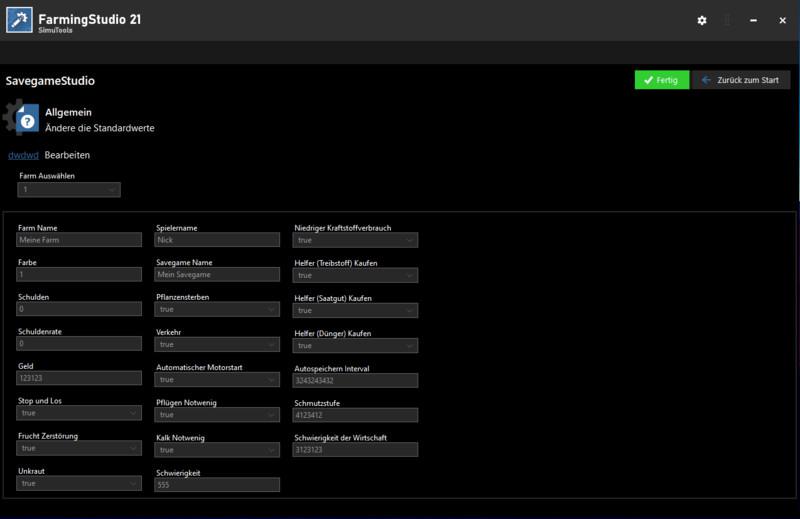Open settings via the title bar gear icon
Viewport: 800px width, 519px height.
[x=701, y=20]
